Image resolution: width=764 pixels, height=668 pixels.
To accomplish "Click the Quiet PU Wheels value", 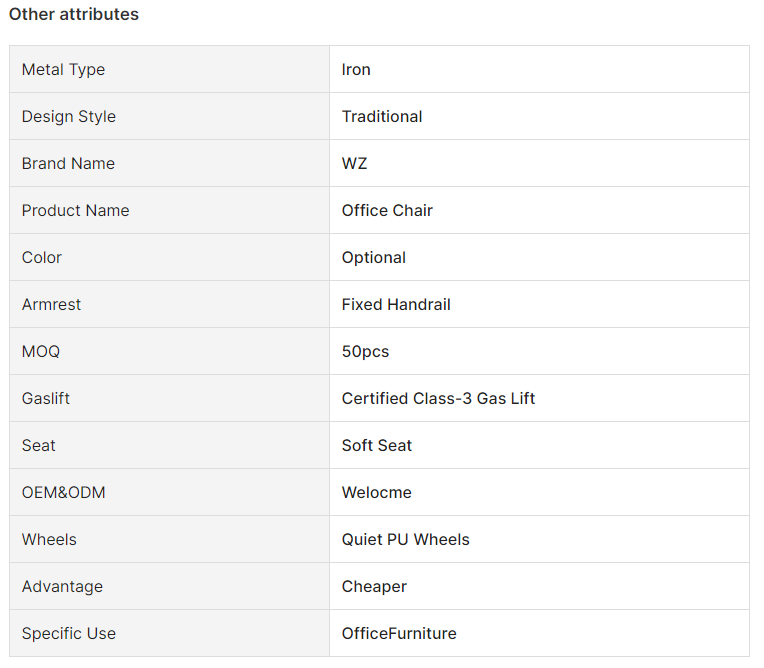I will 405,539.
